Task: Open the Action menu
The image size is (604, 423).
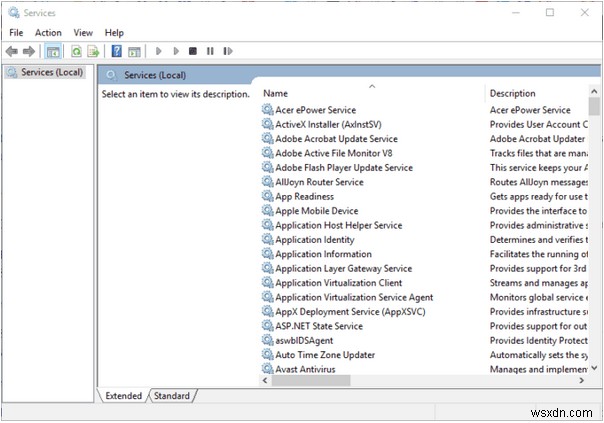Action: point(48,33)
